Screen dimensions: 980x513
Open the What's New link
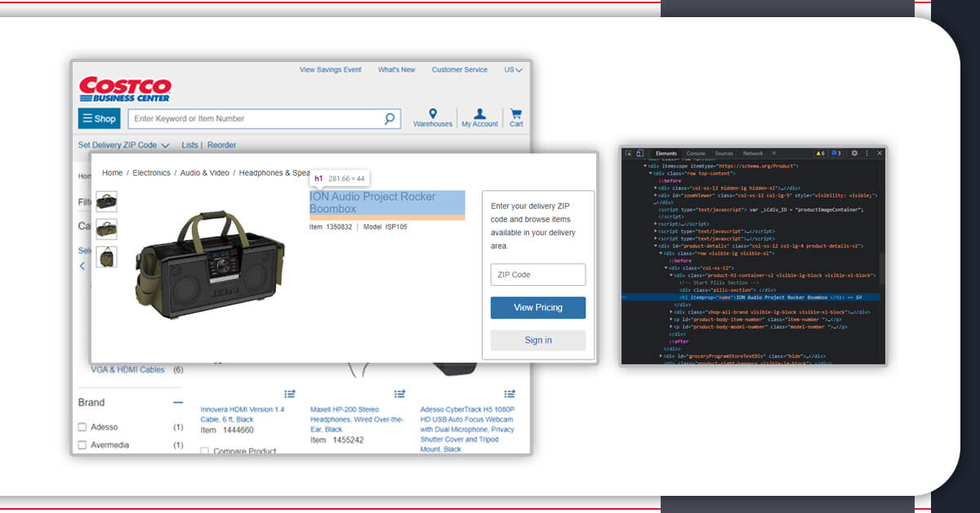point(396,70)
